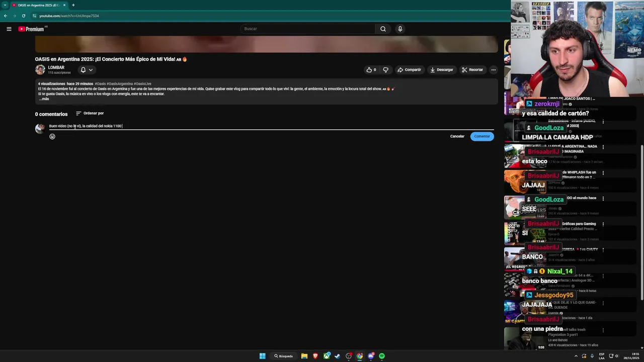644x362 pixels.
Task: Open options menu for Gráficas para Gaming video
Action: (x=603, y=224)
